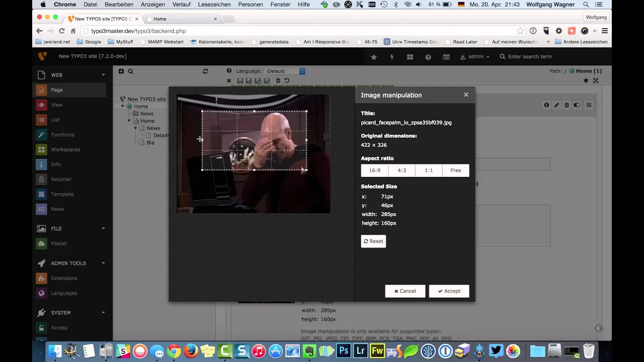Accept the cropped image

pos(449,291)
